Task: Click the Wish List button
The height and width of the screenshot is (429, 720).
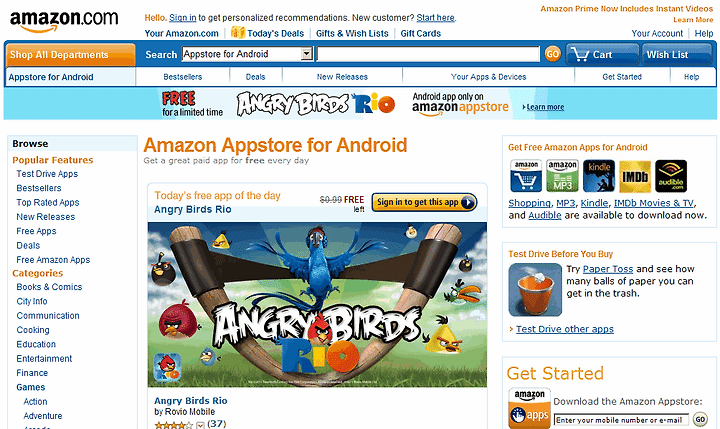Action: pos(677,55)
